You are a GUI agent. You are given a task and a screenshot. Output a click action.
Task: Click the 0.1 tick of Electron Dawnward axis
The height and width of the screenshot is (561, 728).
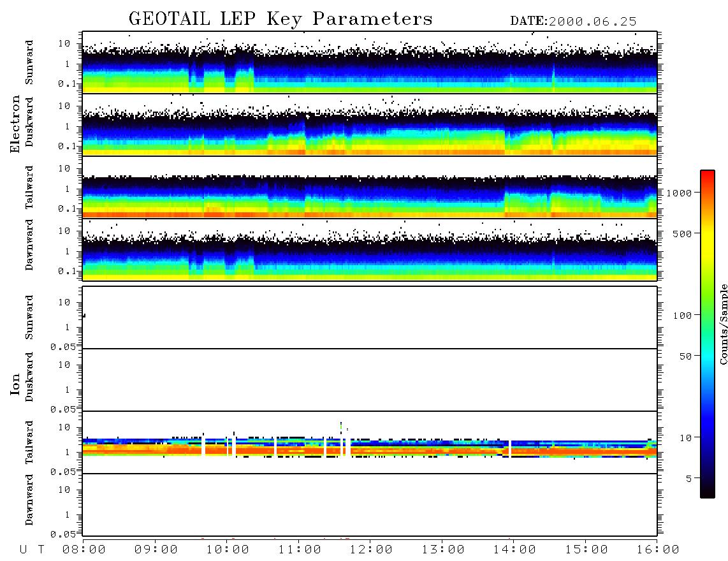66,271
